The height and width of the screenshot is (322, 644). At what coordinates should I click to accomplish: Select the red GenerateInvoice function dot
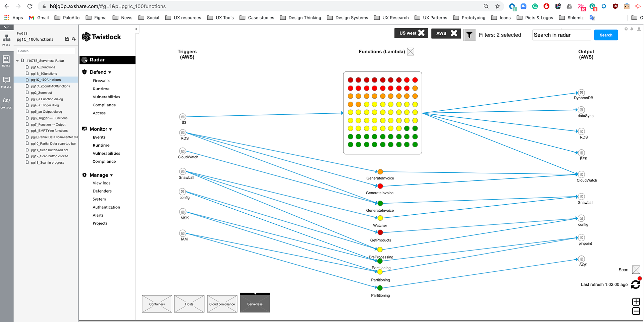380,186
